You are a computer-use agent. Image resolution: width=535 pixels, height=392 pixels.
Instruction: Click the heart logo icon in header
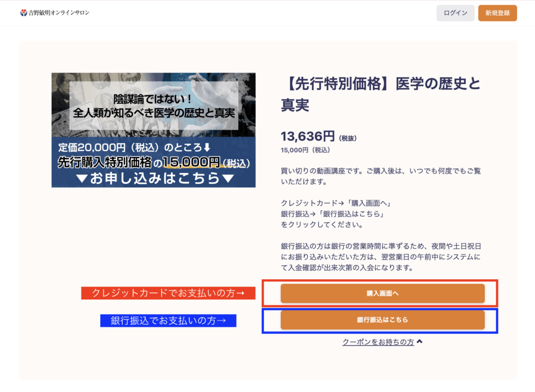click(x=24, y=13)
